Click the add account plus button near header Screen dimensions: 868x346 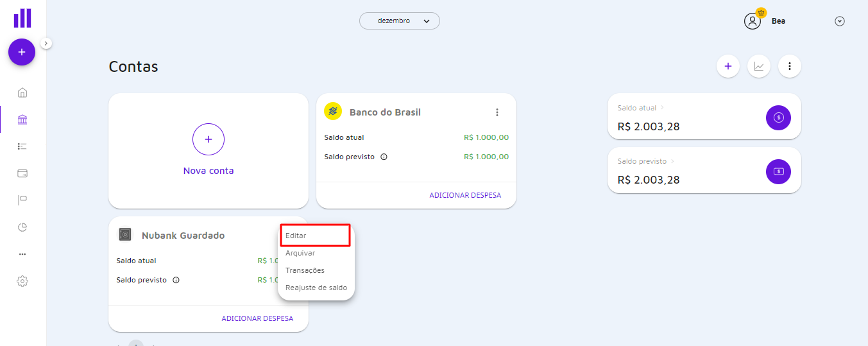(x=728, y=65)
